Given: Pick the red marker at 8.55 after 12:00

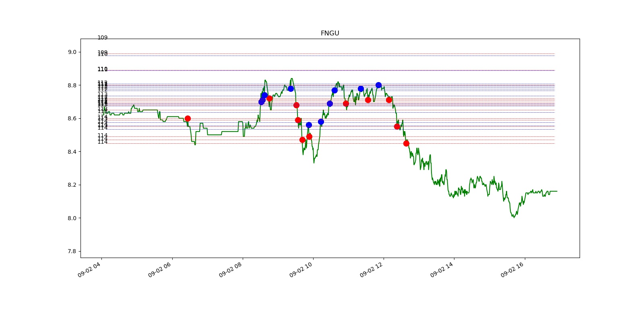Looking at the screenshot, I should pos(397,126).
